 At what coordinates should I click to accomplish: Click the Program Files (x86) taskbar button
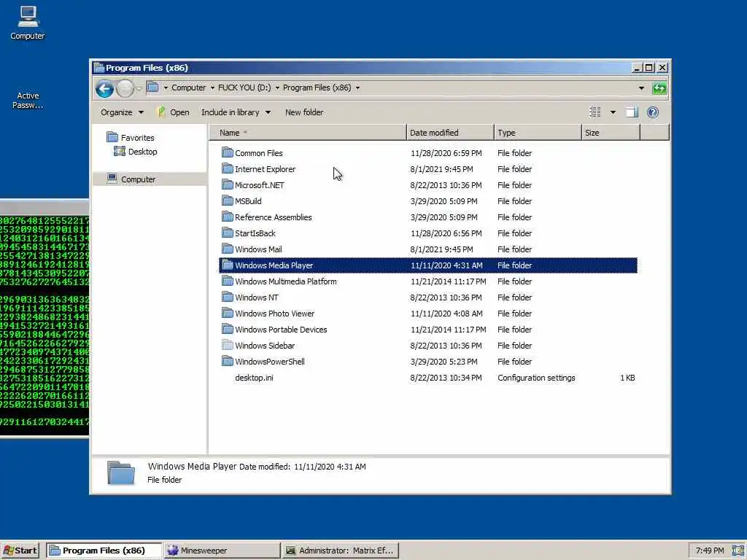click(104, 551)
